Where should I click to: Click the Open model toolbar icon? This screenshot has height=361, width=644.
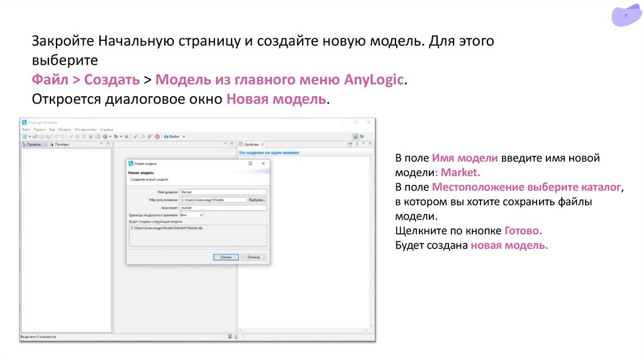(35, 136)
